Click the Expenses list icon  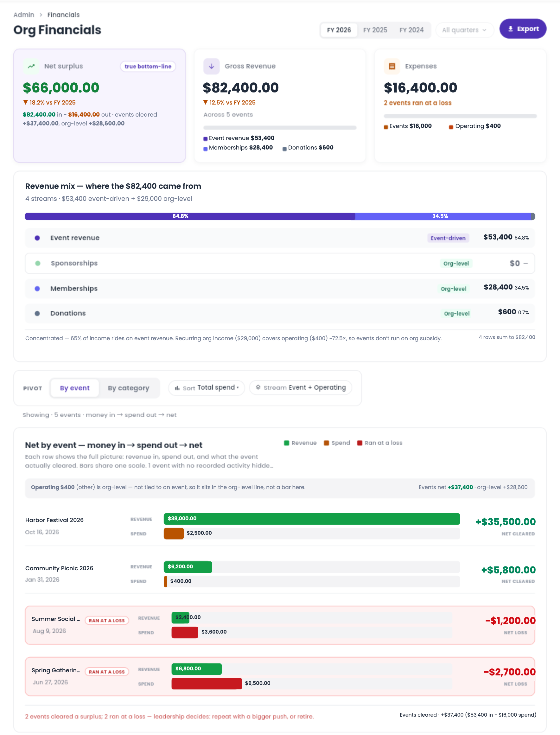tap(392, 66)
